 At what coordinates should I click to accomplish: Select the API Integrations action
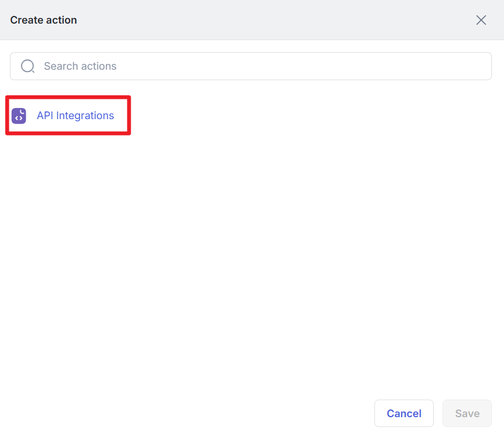point(75,116)
